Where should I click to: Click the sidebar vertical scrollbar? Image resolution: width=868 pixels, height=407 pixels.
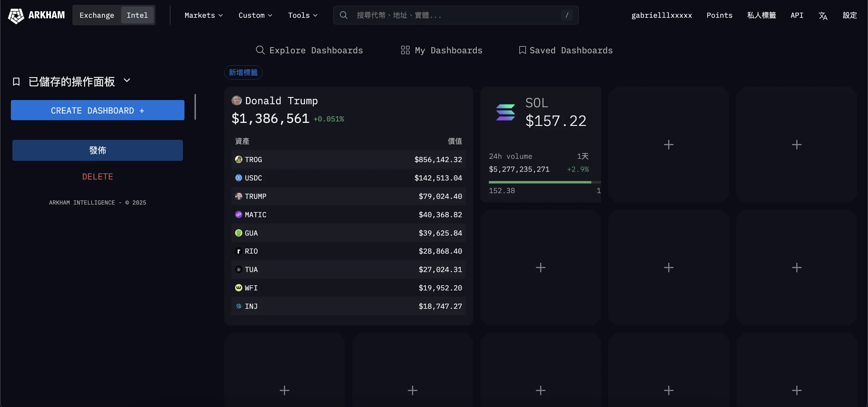point(195,107)
